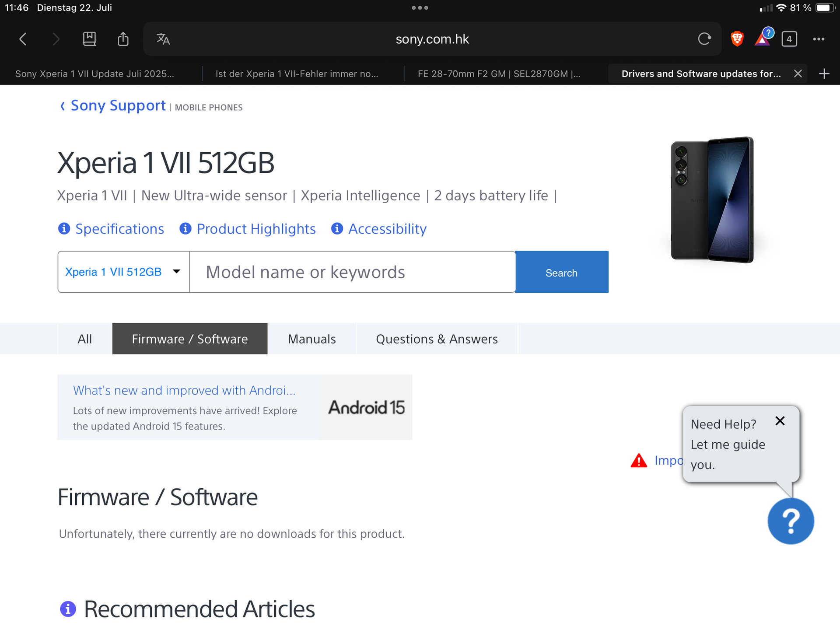
Task: Click the MOBILE PHONES breadcrumb text
Action: (x=209, y=108)
